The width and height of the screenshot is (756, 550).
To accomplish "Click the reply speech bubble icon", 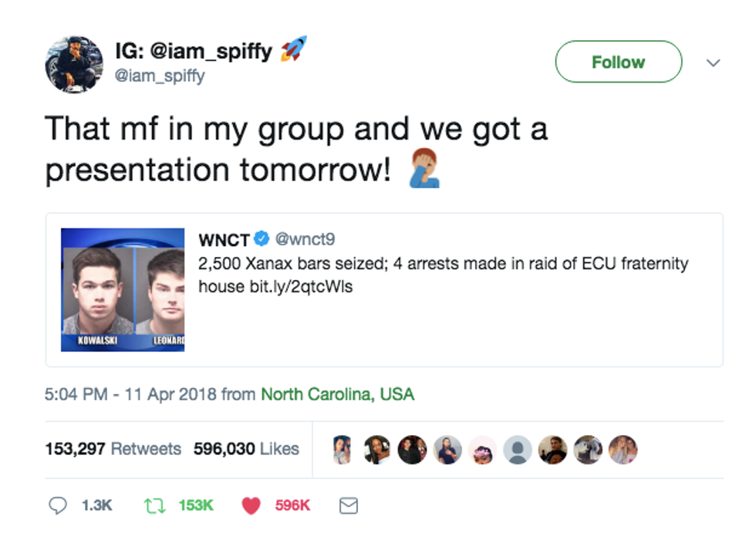I will click(x=59, y=505).
